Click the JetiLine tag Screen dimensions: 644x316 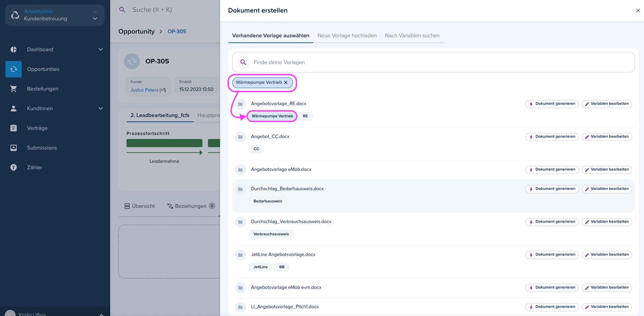[x=260, y=267]
